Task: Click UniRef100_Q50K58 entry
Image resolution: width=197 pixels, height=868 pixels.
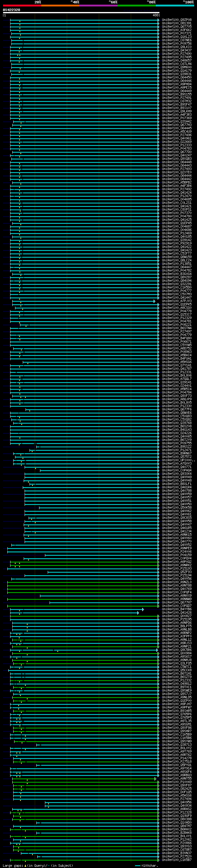Action: (177, 507)
